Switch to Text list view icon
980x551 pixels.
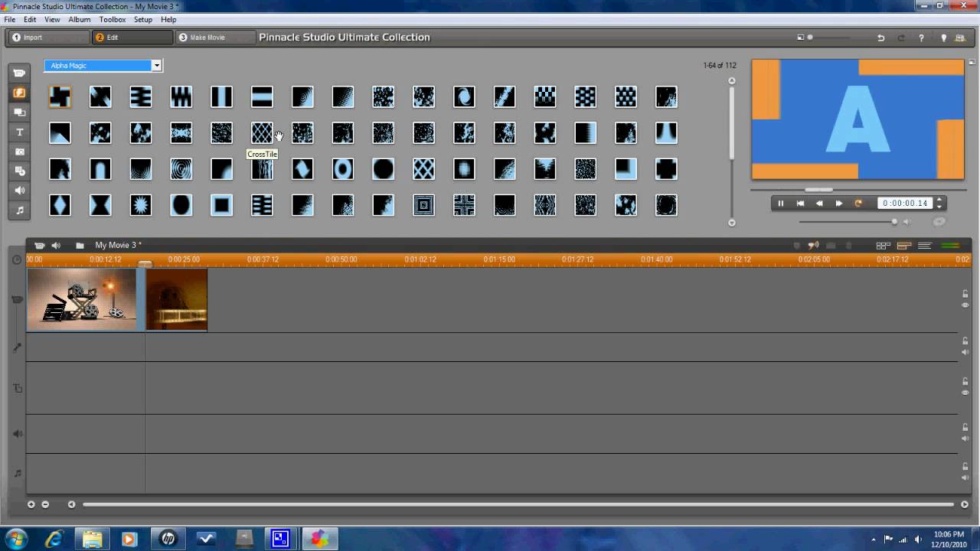[x=925, y=246]
